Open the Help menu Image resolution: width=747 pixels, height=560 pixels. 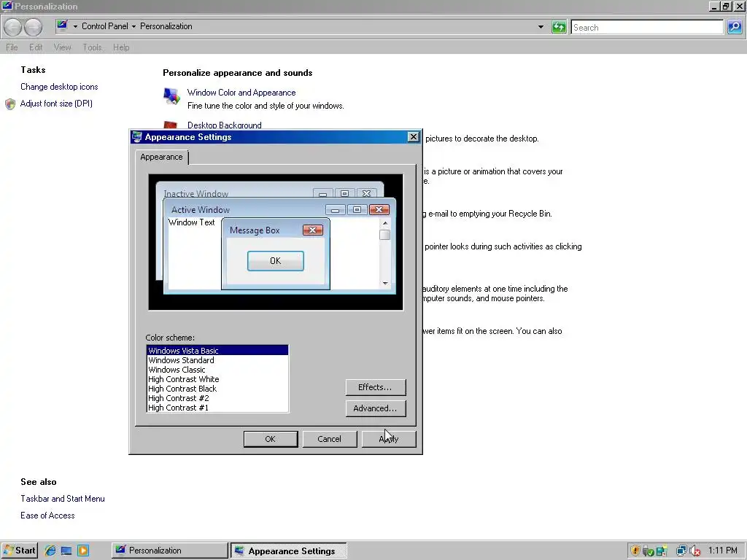pyautogui.click(x=121, y=47)
